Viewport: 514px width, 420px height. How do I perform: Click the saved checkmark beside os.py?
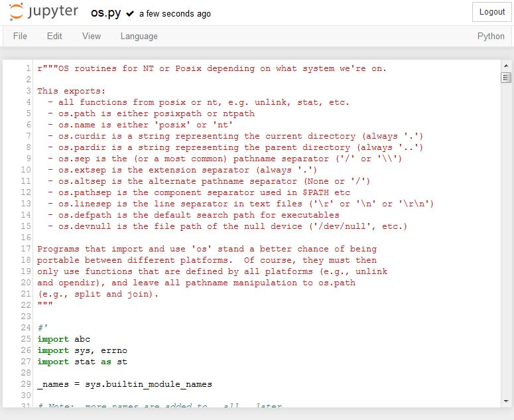point(130,13)
